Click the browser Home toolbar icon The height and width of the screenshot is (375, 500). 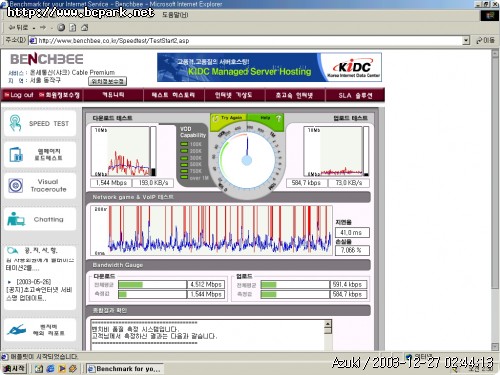click(85, 28)
